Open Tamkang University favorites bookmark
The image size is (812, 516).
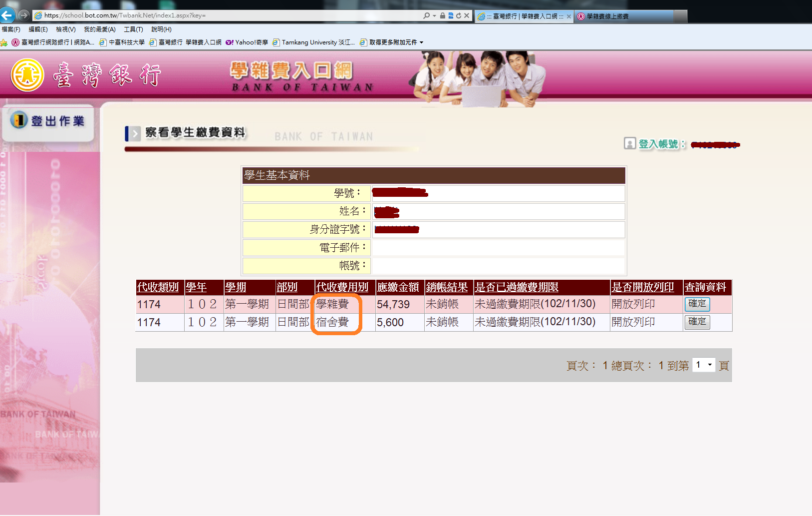314,42
